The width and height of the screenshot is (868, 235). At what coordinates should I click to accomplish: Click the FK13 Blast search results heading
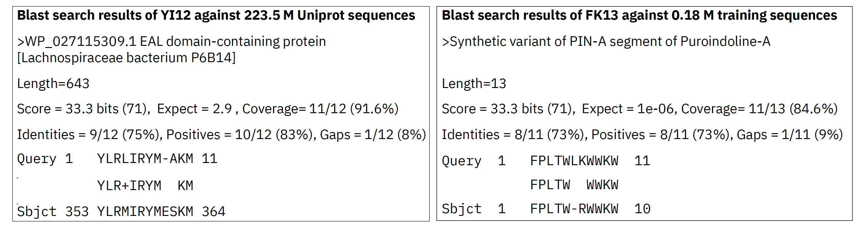640,15
